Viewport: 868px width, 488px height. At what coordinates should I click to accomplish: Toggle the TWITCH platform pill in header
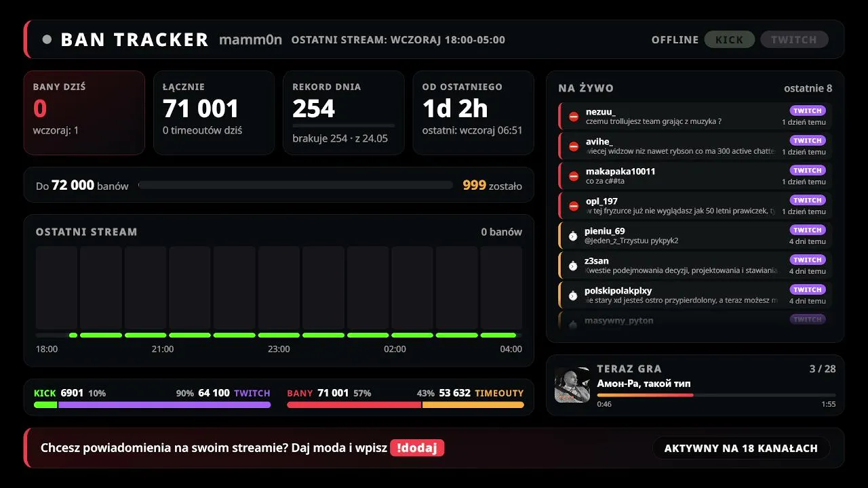pyautogui.click(x=794, y=39)
